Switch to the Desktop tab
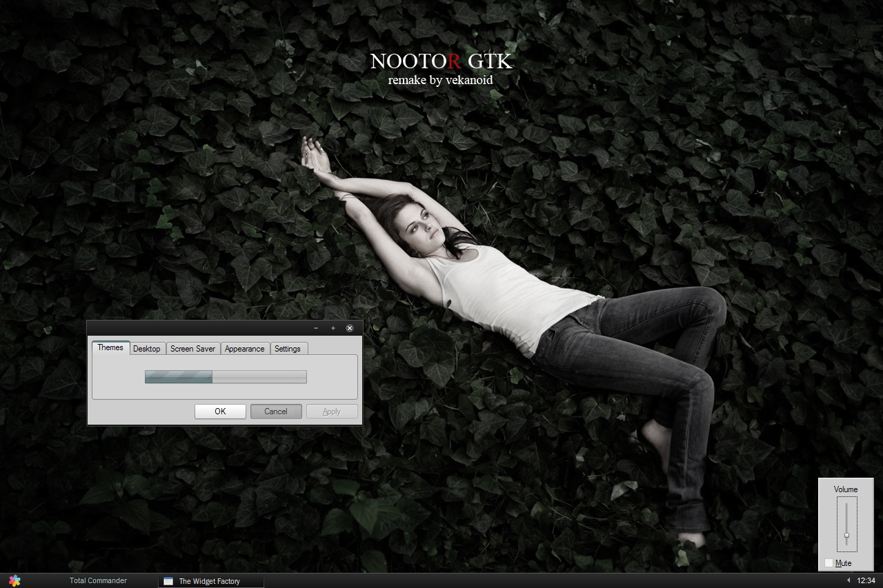 147,349
